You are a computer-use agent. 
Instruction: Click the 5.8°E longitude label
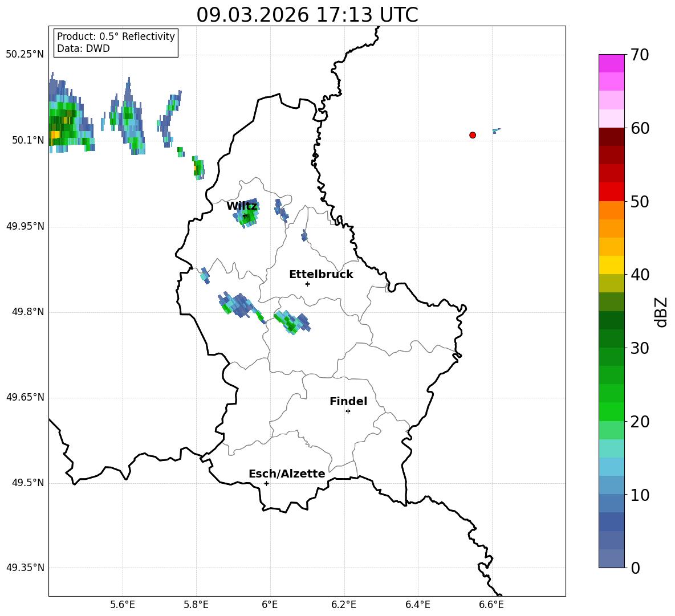coord(196,605)
